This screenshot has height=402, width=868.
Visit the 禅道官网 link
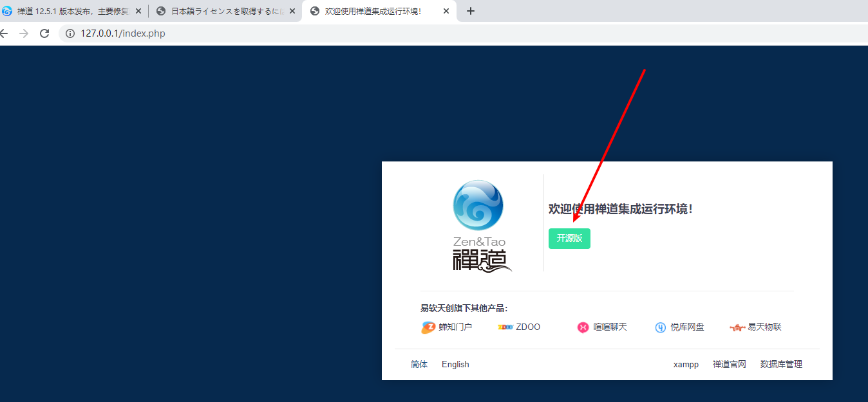[729, 364]
